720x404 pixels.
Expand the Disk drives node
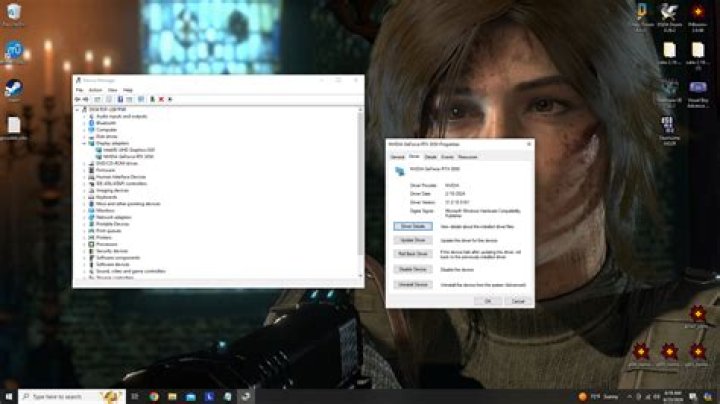[84, 136]
